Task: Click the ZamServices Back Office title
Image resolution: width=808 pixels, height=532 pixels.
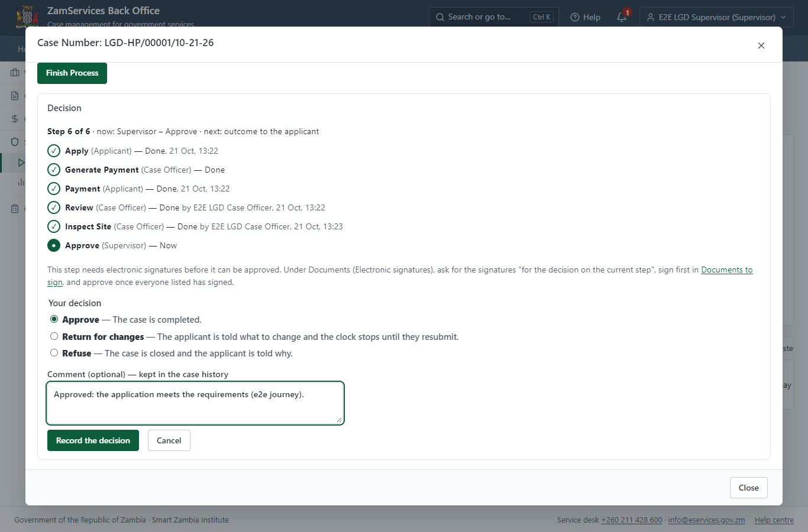Action: click(x=104, y=11)
